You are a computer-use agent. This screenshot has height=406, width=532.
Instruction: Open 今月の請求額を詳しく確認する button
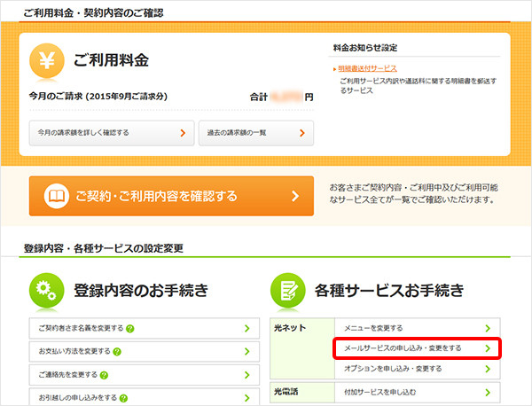[x=112, y=133]
